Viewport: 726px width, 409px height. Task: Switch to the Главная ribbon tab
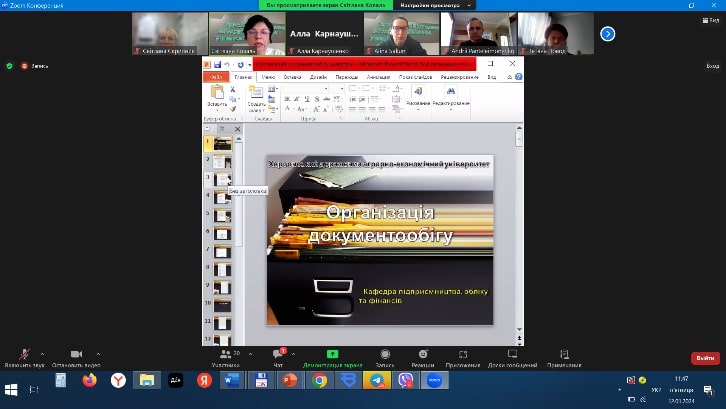coord(243,77)
